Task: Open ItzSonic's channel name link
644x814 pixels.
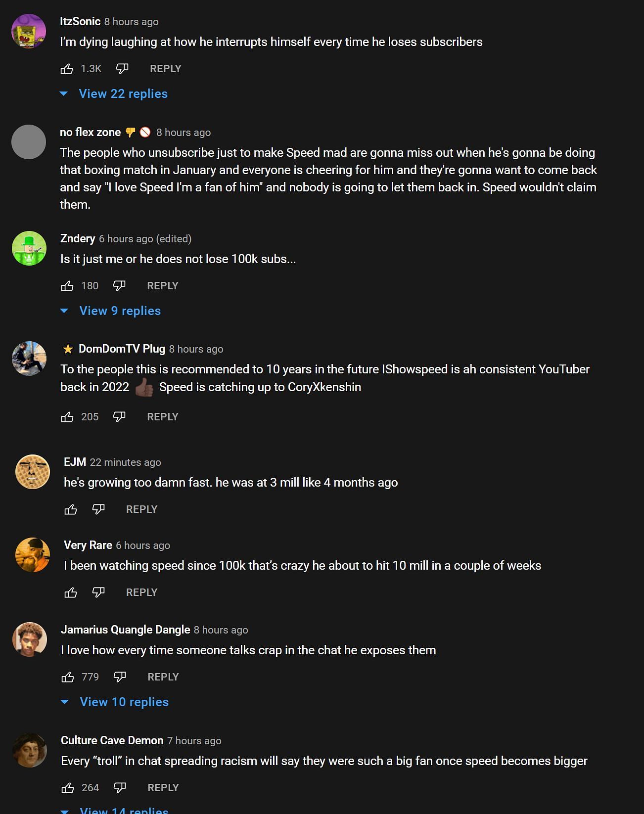Action: pyautogui.click(x=80, y=22)
